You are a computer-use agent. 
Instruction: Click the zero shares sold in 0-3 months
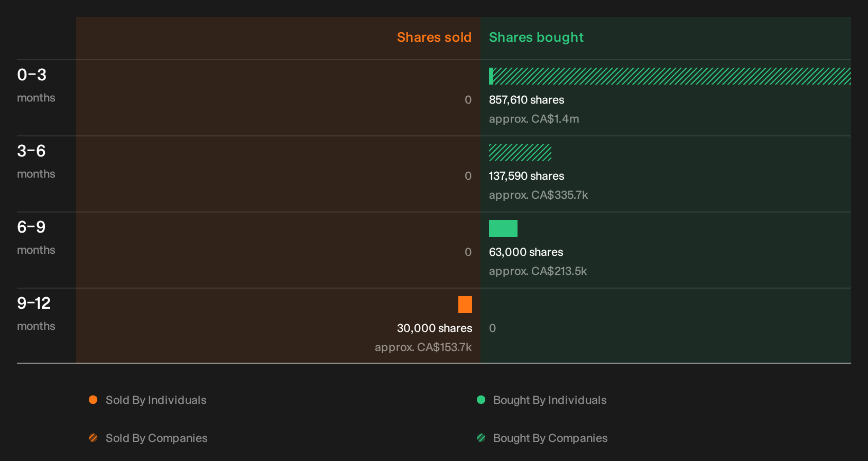coord(468,100)
